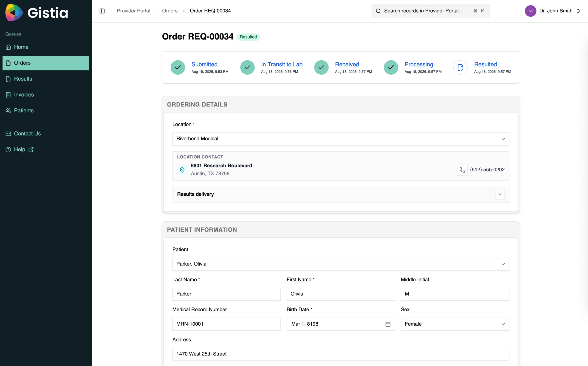Click the Resulted step document icon
Image resolution: width=588 pixels, height=366 pixels.
click(460, 68)
